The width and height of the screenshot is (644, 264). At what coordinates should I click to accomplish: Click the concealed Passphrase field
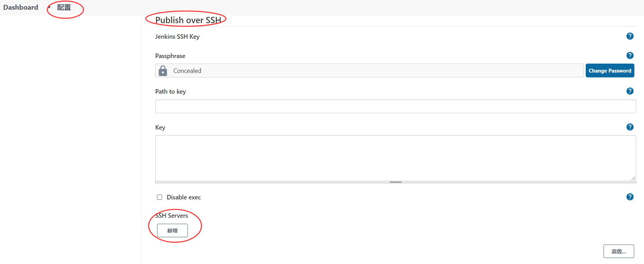369,70
